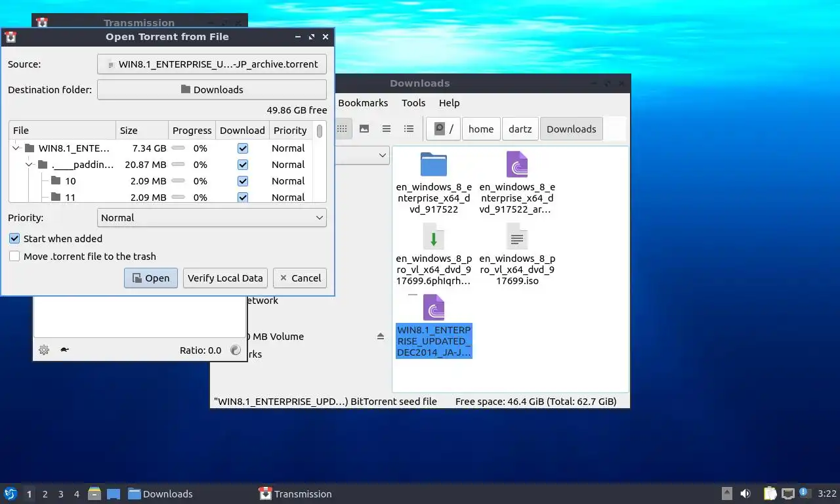840x504 pixels.
Task: Open the Priority dropdown set to Normal
Action: point(212,217)
